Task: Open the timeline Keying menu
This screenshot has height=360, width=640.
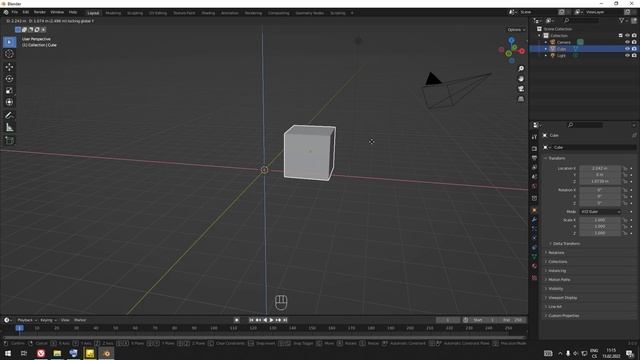Action: [48, 320]
